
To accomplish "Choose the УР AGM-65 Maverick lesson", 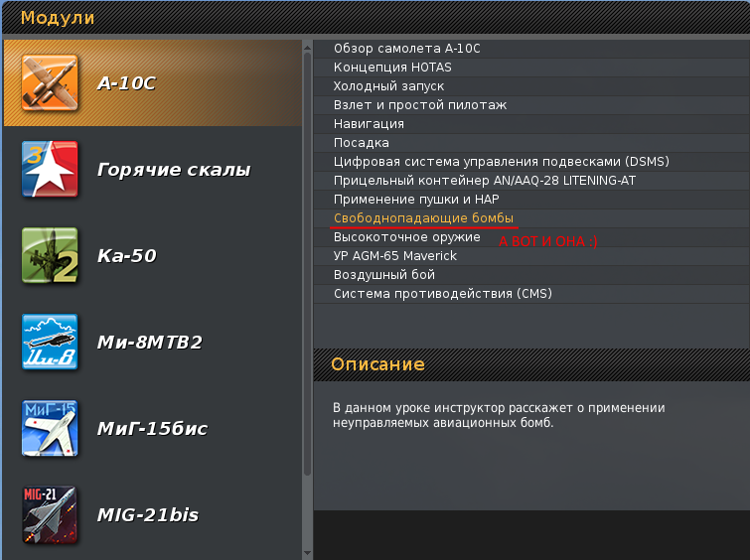I will point(395,256).
